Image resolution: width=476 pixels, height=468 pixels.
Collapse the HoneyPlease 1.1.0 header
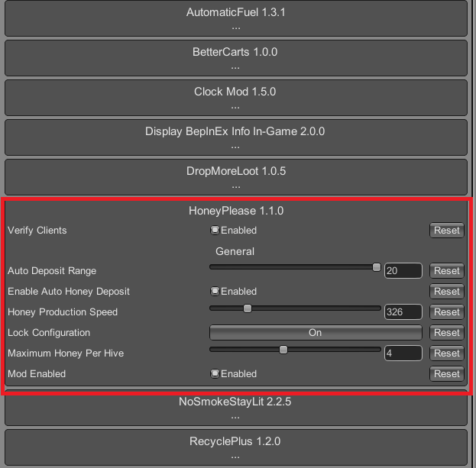236,211
